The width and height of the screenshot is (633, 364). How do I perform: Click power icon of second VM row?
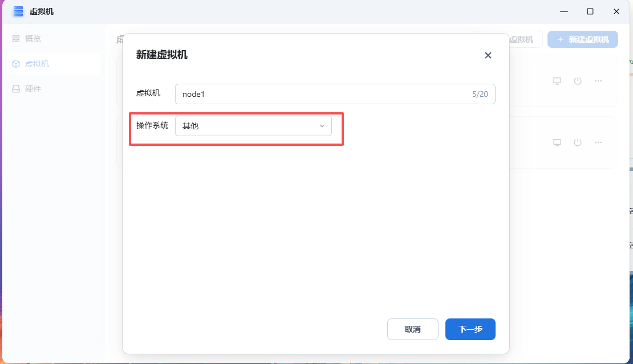pyautogui.click(x=577, y=142)
